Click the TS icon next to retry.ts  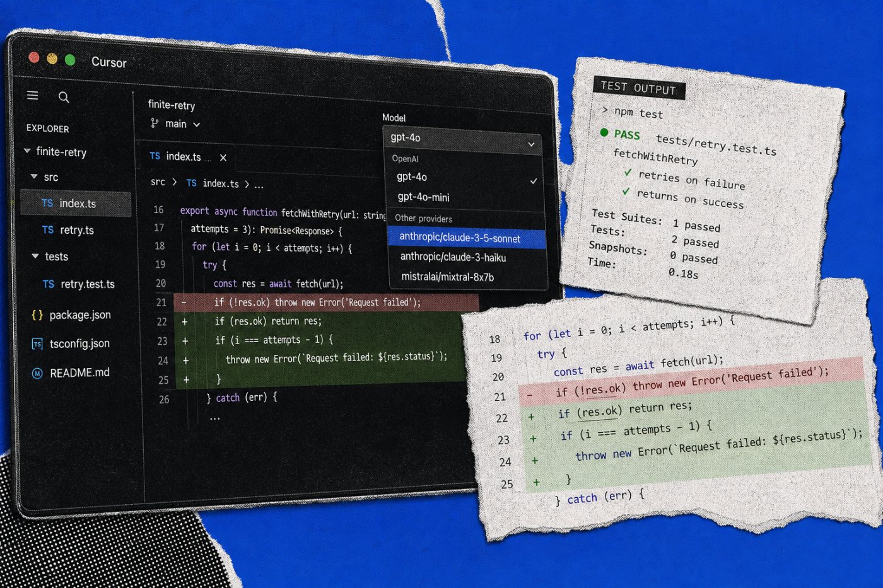[x=48, y=230]
